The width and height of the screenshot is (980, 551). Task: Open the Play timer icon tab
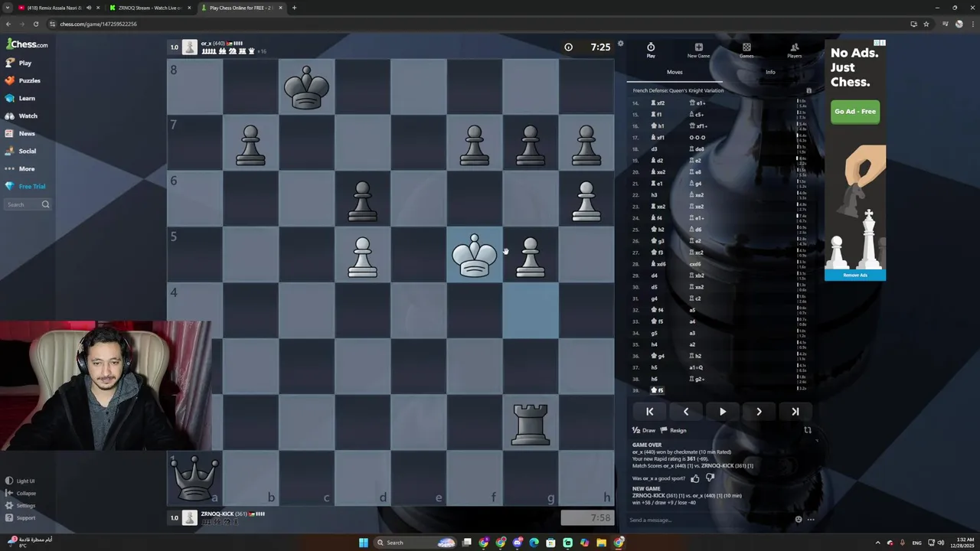[x=651, y=51]
